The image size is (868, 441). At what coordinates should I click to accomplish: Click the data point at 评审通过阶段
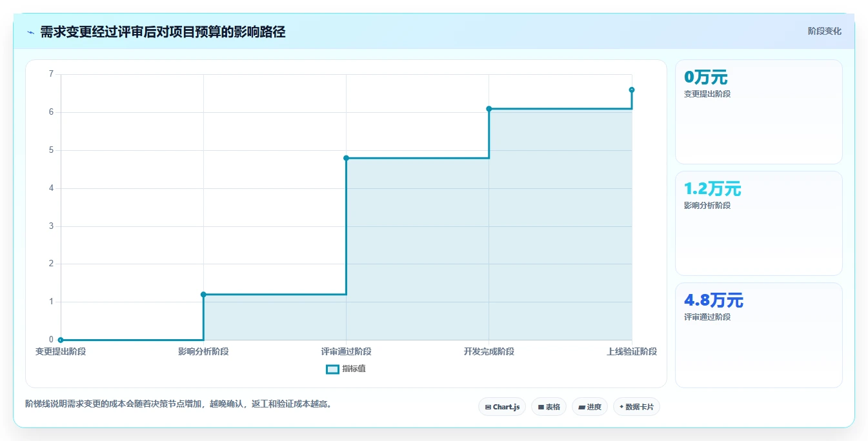346,158
